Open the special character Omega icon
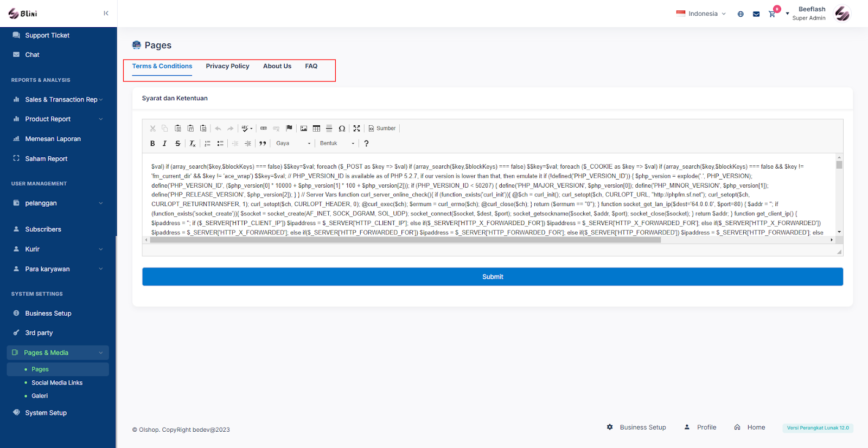 click(x=342, y=129)
